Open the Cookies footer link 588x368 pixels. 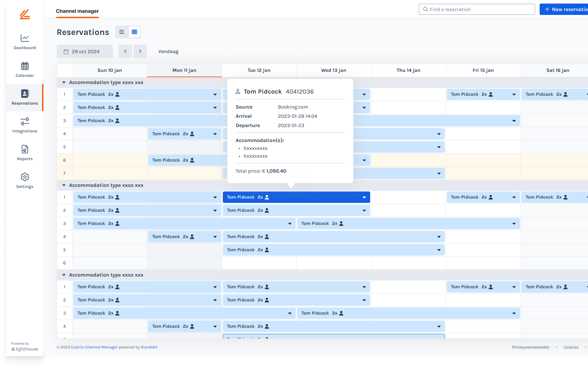click(571, 347)
